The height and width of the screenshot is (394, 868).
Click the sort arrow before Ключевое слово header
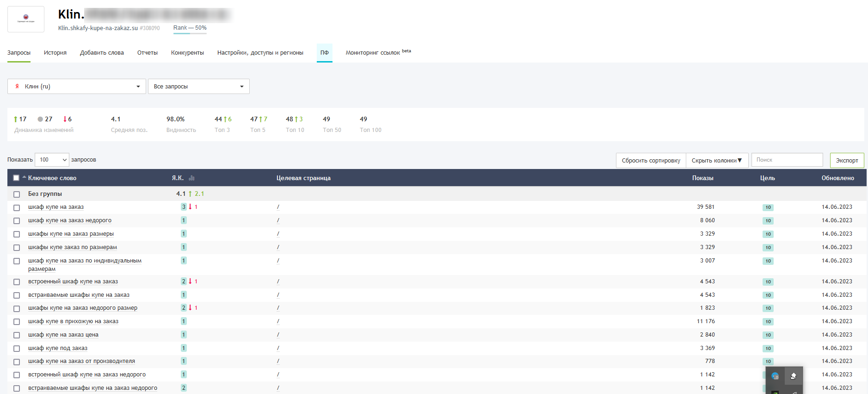24,177
